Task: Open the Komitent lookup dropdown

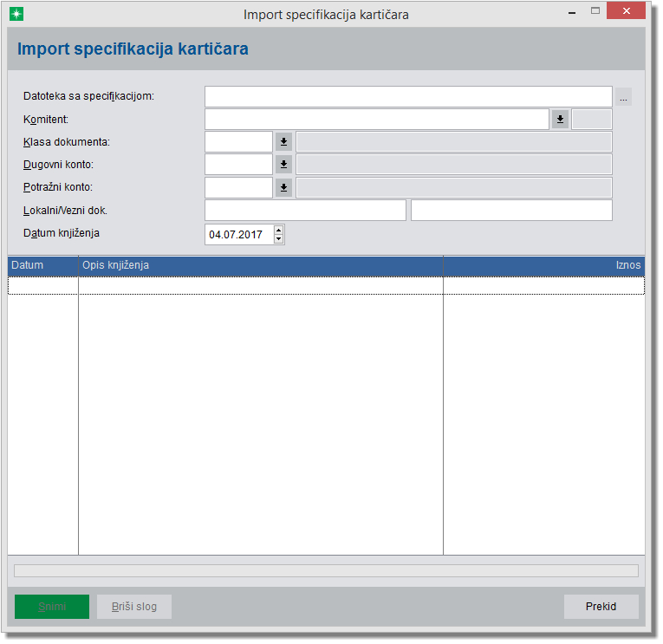Action: coord(561,120)
